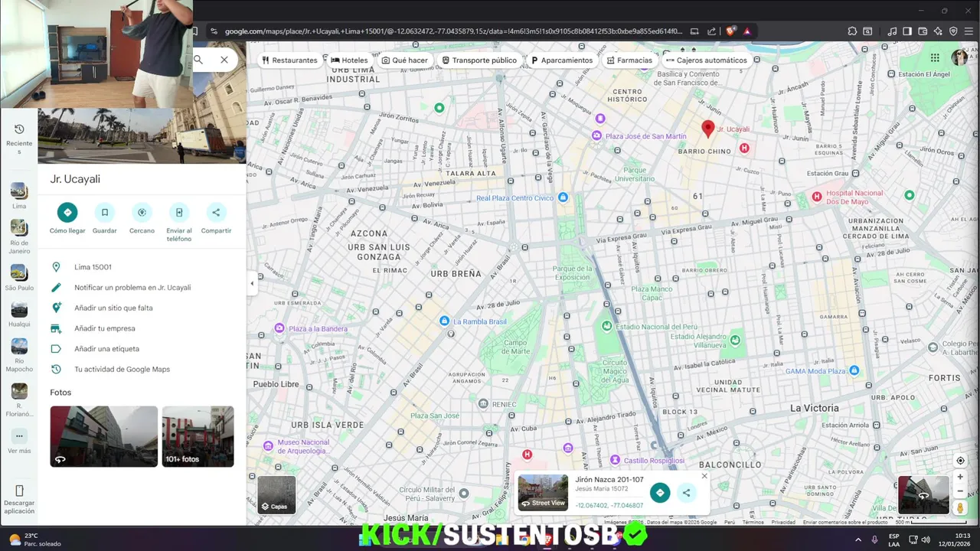Click the Cómo llegar directions icon
The width and height of the screenshot is (980, 551).
67,212
